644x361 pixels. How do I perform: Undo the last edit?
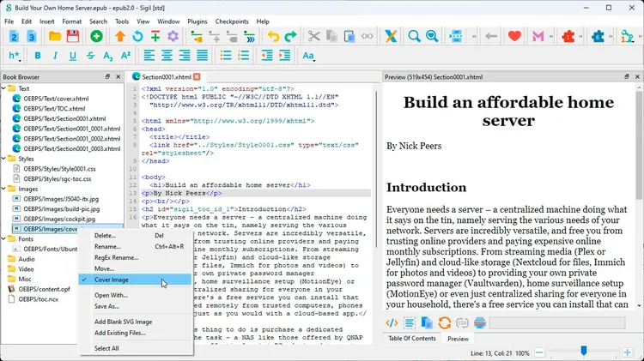point(273,37)
